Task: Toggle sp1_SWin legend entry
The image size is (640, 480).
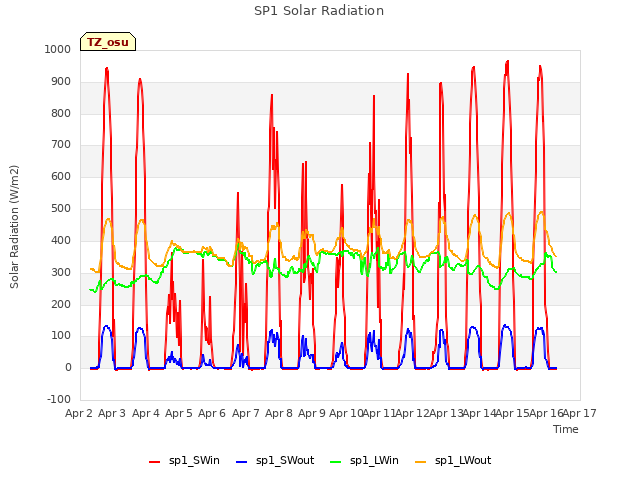Action: click(x=184, y=460)
